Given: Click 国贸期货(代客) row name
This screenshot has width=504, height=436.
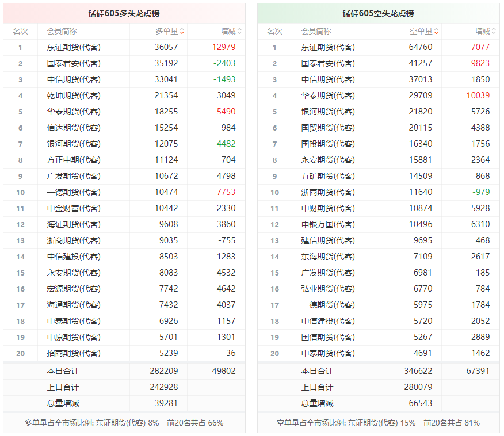Looking at the screenshot, I should (x=328, y=128).
